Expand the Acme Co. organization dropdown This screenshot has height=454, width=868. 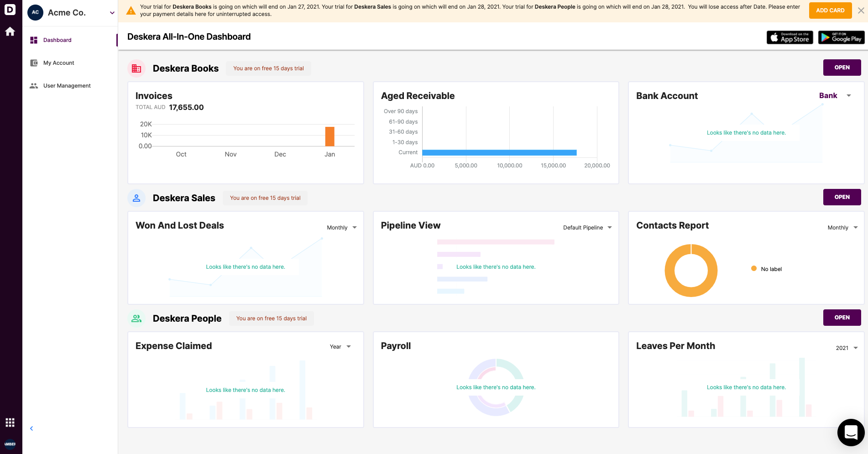click(x=112, y=13)
